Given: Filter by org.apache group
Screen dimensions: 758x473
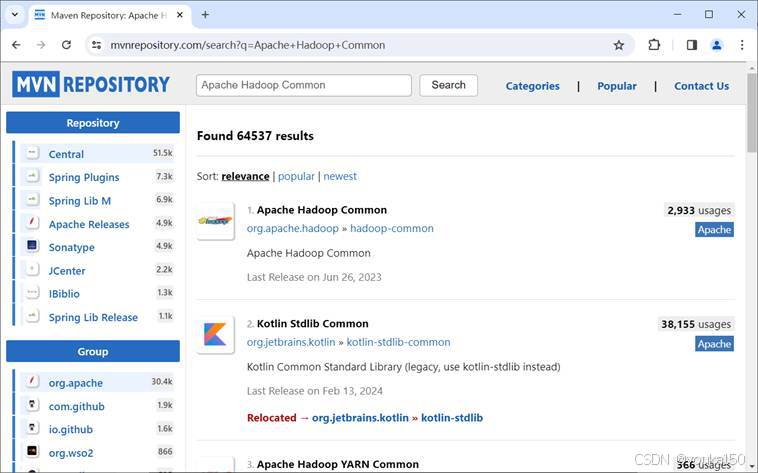Looking at the screenshot, I should pyautogui.click(x=75, y=383).
